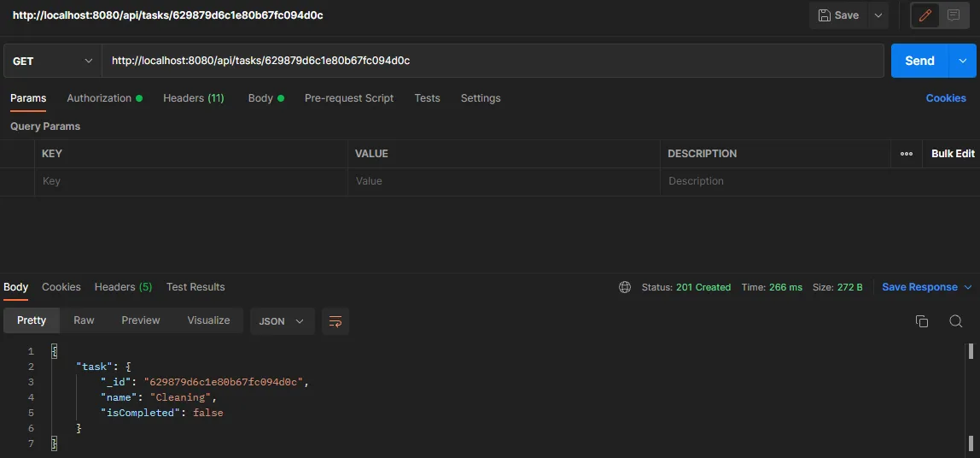Click the Query Params label
The image size is (980, 458).
pyautogui.click(x=45, y=126)
